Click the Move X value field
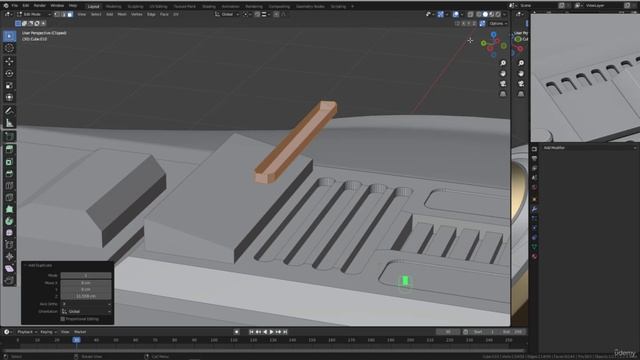 [x=86, y=282]
